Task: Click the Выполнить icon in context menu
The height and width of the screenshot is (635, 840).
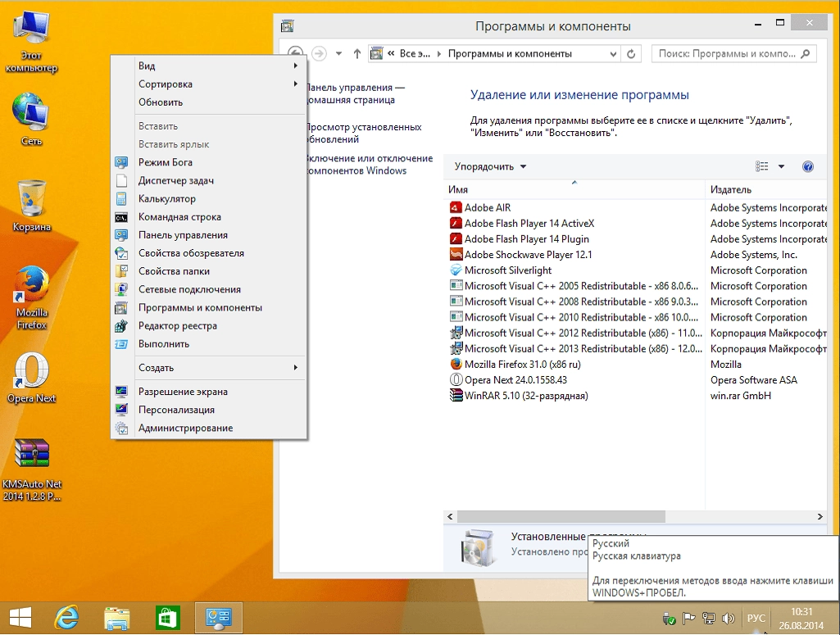Action: point(121,344)
